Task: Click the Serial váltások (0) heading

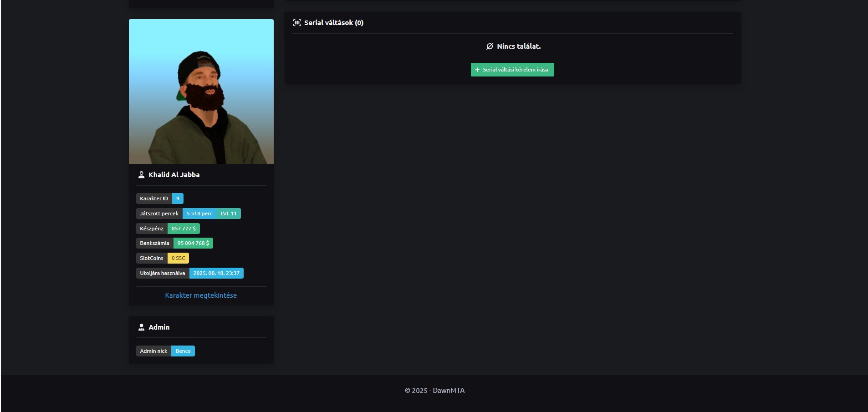Action: coord(334,23)
